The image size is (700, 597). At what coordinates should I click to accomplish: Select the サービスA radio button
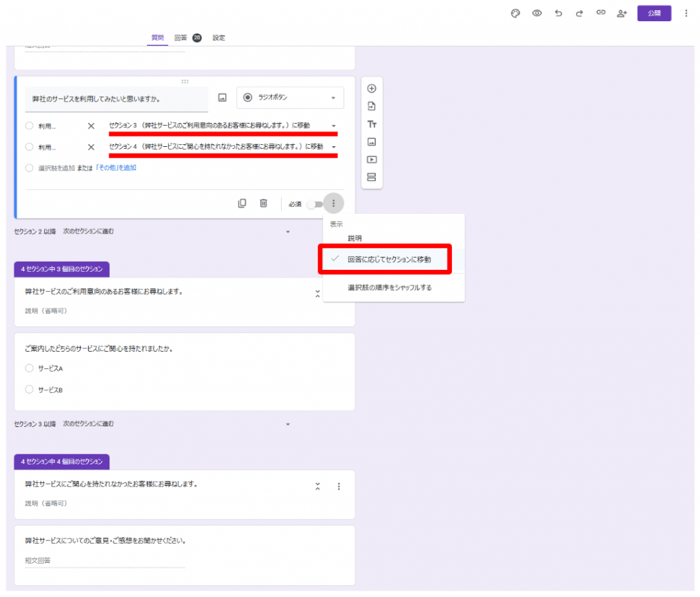tap(29, 368)
